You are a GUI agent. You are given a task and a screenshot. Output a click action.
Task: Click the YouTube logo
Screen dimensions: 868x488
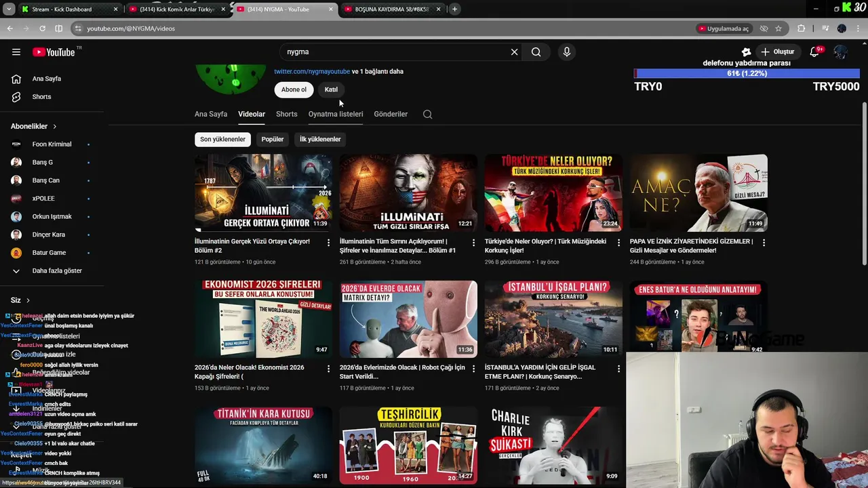[x=54, y=52]
